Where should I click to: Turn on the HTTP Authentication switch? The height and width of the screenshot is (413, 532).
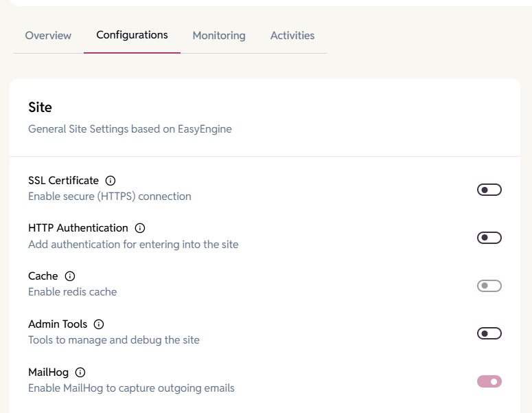pos(489,238)
